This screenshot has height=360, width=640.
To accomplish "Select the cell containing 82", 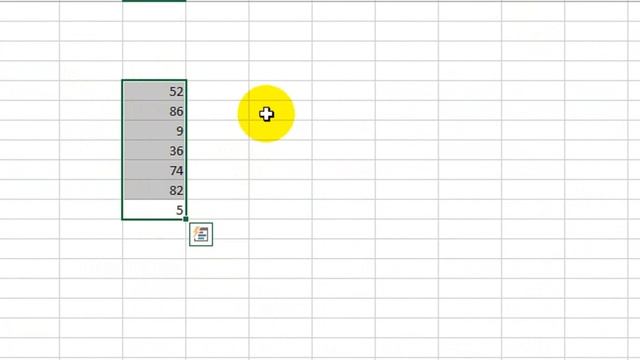I will coord(154,190).
